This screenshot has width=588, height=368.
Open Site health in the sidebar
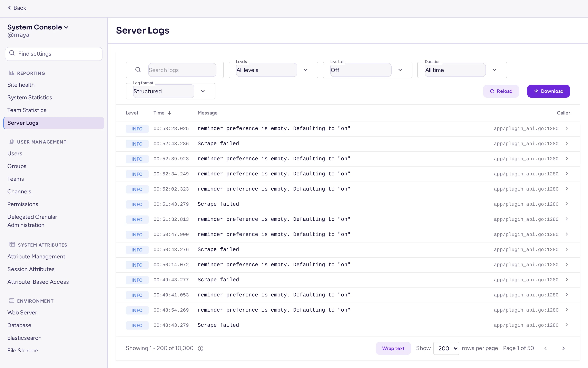[21, 85]
